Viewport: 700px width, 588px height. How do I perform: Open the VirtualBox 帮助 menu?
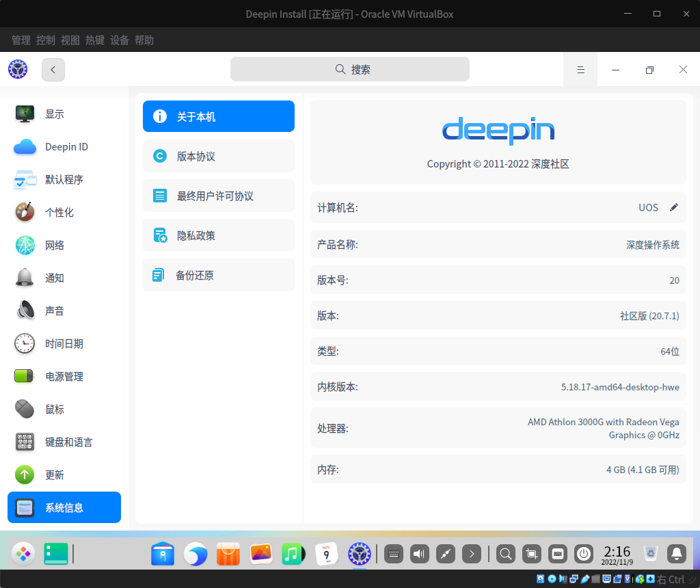pyautogui.click(x=144, y=40)
